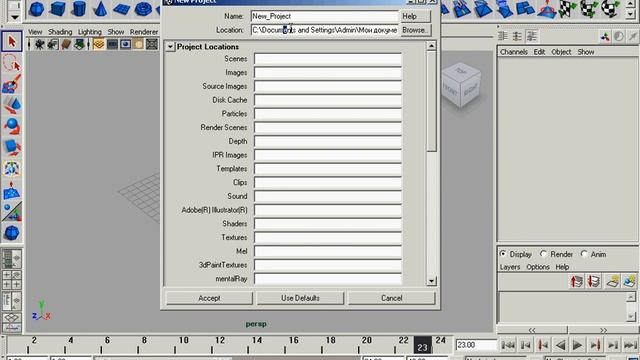Screen dimensions: 640x360
Task: Click the Show Manipulator tool
Action: click(x=12, y=212)
